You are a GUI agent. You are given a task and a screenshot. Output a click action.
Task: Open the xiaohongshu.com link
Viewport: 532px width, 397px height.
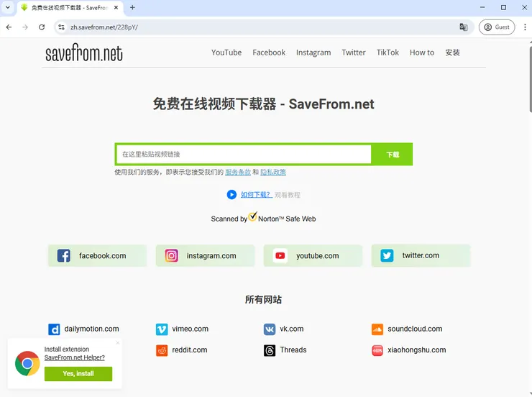(x=417, y=350)
